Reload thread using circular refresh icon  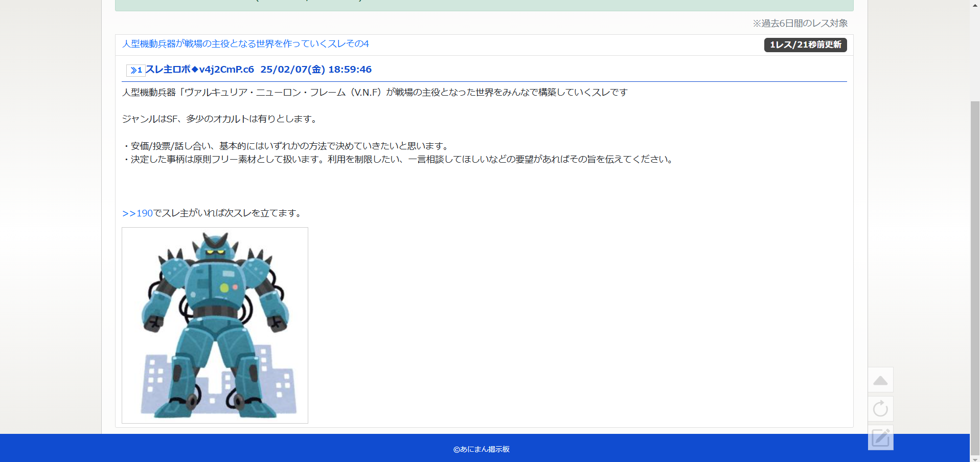point(880,409)
